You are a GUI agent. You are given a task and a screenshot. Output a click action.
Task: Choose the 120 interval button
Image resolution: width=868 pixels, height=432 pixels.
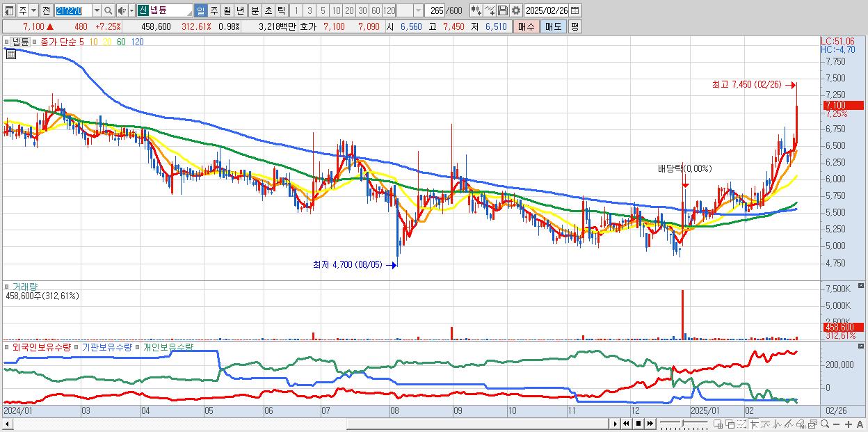[x=389, y=10]
